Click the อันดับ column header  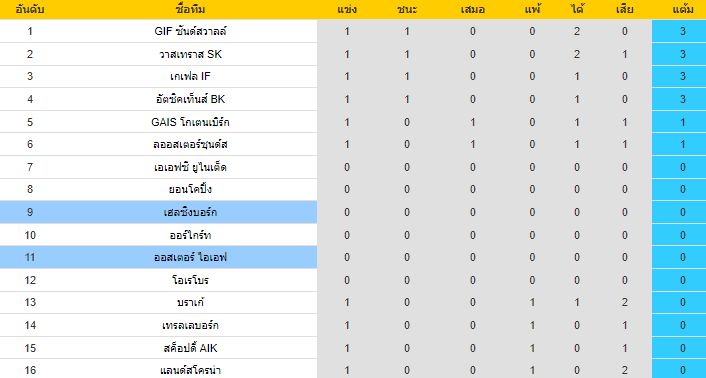tap(30, 9)
